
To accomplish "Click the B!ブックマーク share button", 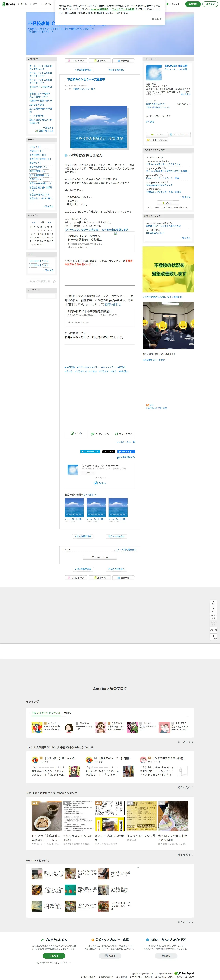I will coord(90,452).
